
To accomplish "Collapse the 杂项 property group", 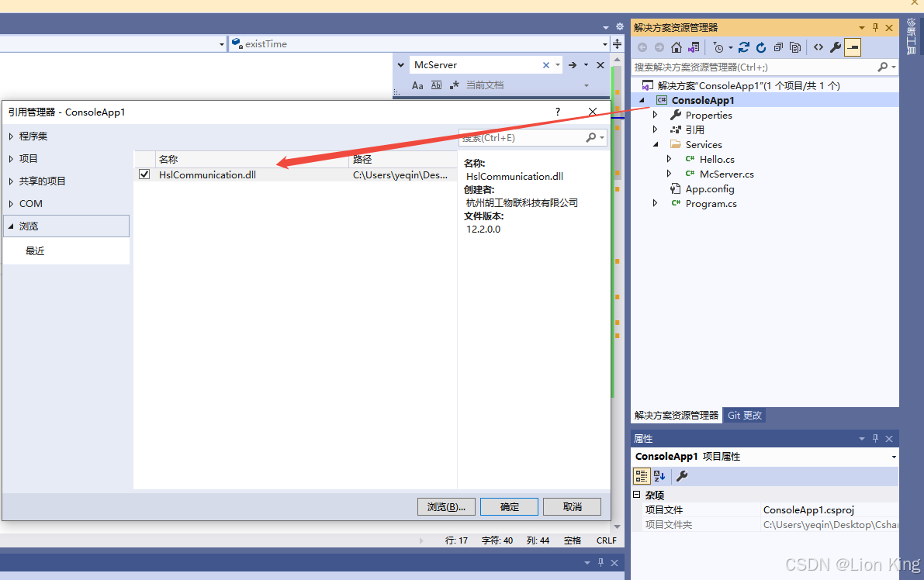I will click(636, 495).
